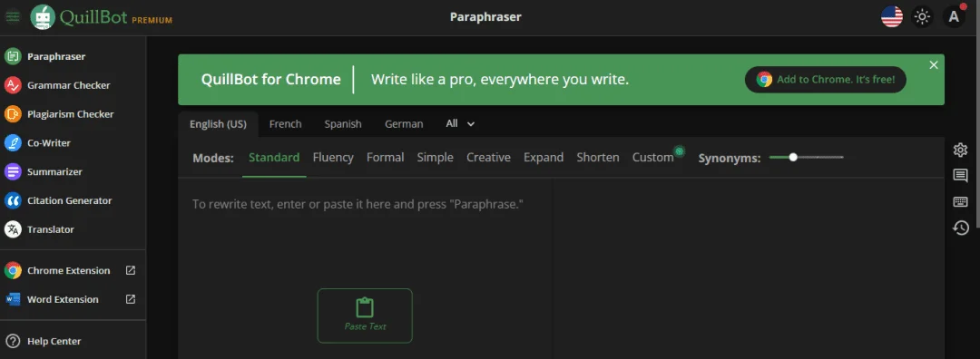Click the Word Extension Word logo
The height and width of the screenshot is (359, 980).
pos(13,299)
